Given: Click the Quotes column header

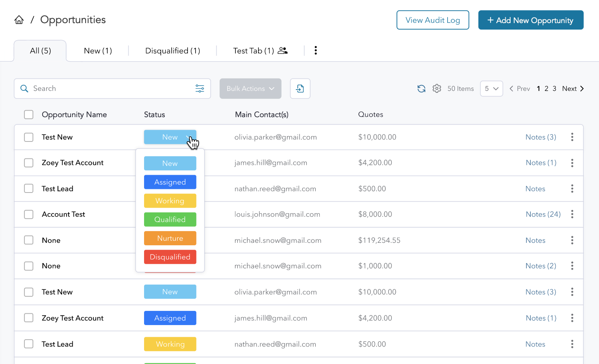Looking at the screenshot, I should coord(371,114).
